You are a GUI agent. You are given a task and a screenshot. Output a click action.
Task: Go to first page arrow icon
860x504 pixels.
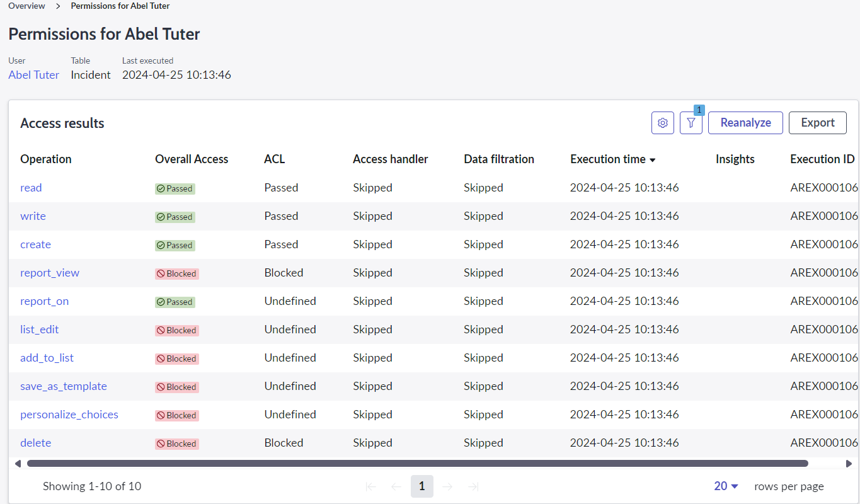click(x=370, y=486)
